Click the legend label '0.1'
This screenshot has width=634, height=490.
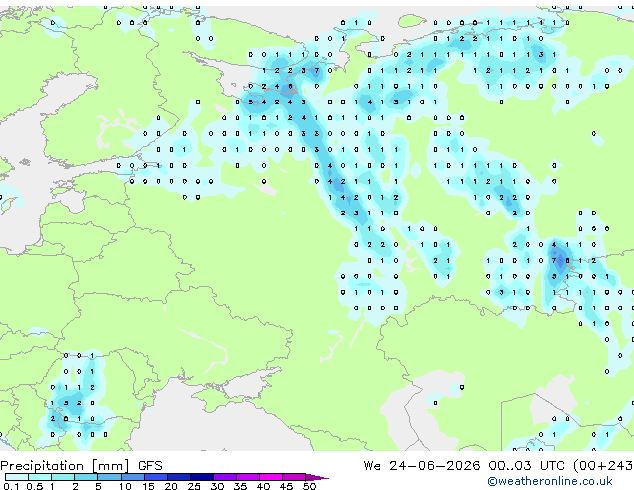click(x=11, y=486)
